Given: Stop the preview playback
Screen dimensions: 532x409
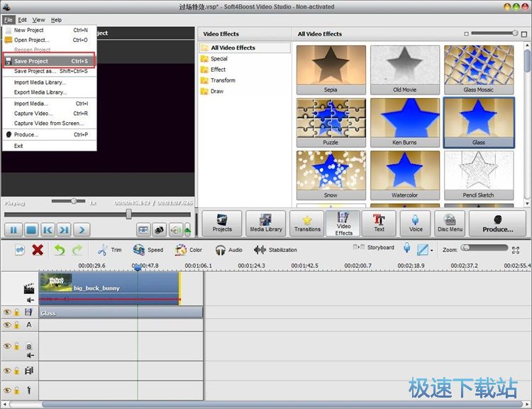Looking at the screenshot, I should pyautogui.click(x=31, y=230).
